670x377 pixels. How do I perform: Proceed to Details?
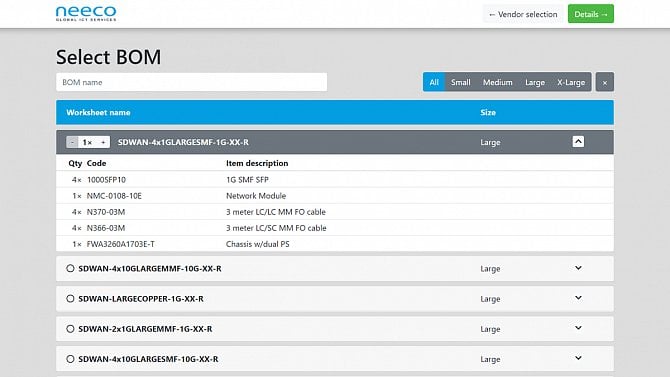(x=591, y=14)
